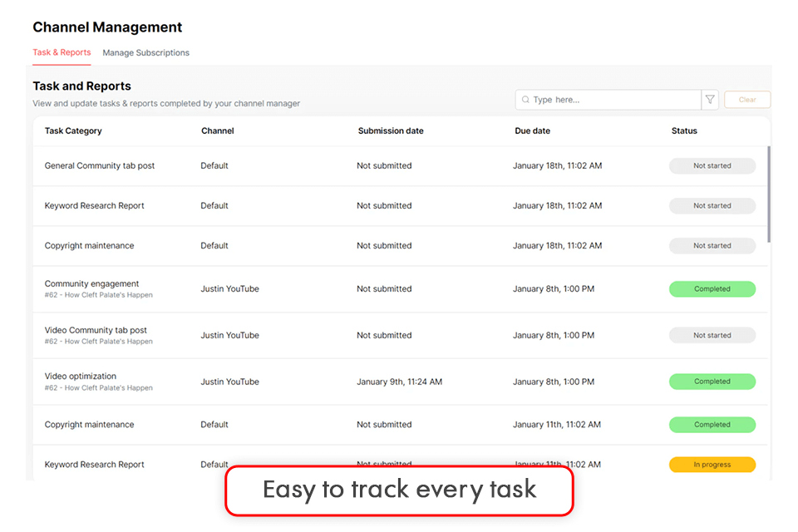This screenshot has height=532, width=798.
Task: Click Completed badge for Video optimization
Action: 712,382
